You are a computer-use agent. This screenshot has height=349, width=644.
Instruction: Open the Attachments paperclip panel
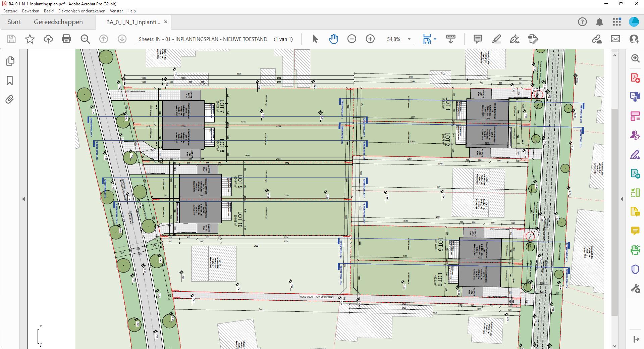(10, 100)
